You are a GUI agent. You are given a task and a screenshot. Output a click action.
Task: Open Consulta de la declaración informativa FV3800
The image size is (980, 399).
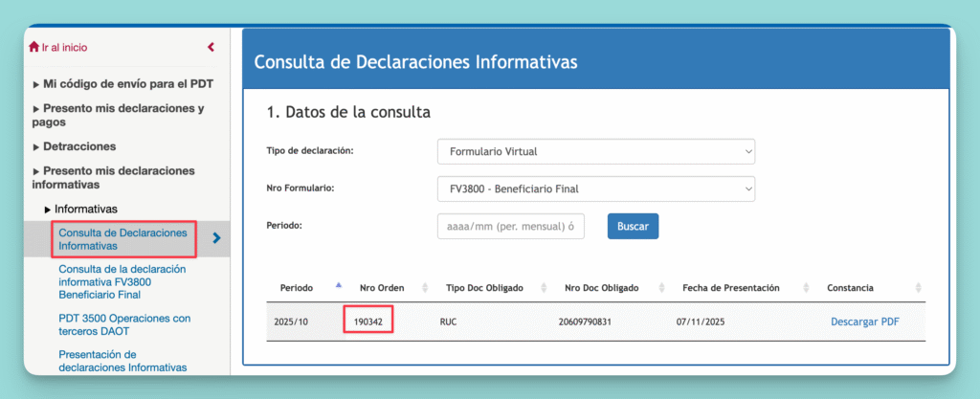pos(122,282)
